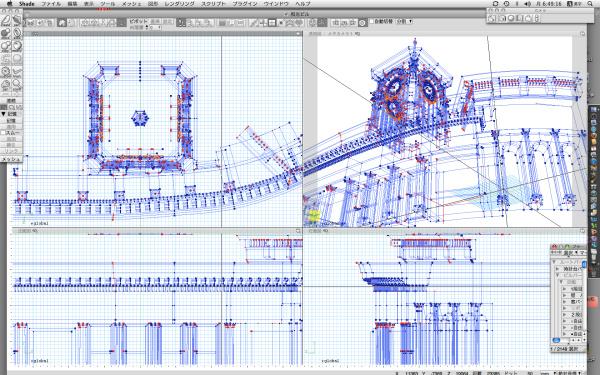Expand the 時計台 row in the browser panel
This screenshot has height=375, width=600.
557,269
